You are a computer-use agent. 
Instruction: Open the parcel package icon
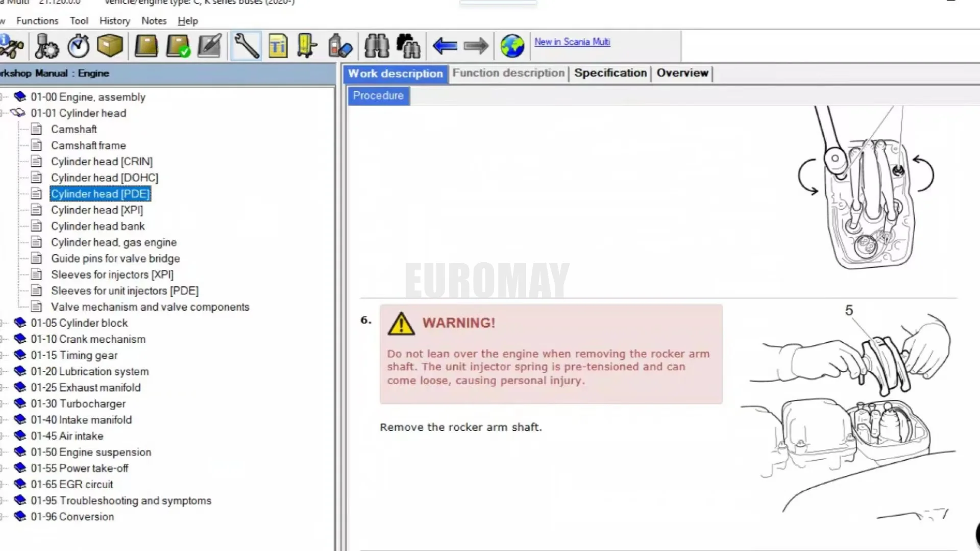pyautogui.click(x=109, y=46)
